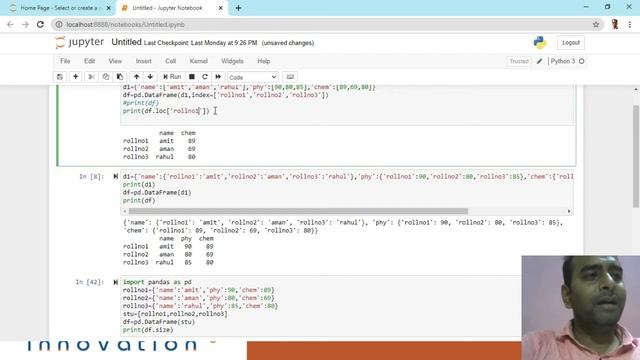This screenshot has width=640, height=360.
Task: Move selected cell down arrow
Action: click(150, 77)
